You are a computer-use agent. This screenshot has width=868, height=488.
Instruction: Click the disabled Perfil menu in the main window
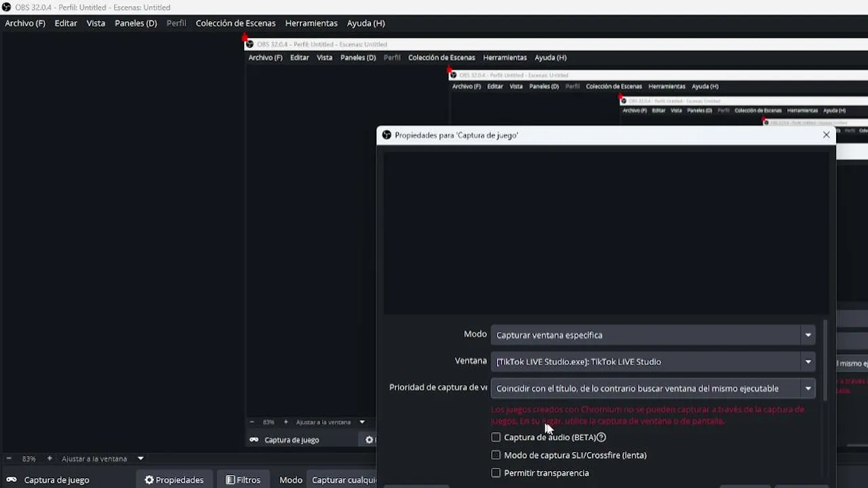point(176,23)
